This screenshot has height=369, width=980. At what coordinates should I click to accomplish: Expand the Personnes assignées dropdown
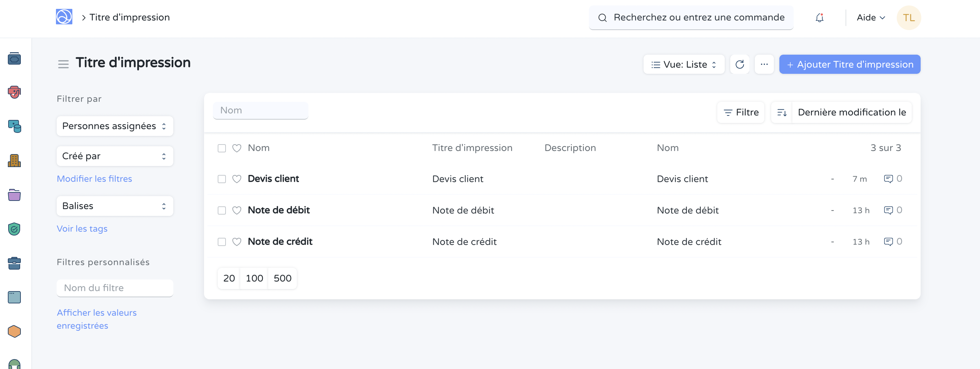click(x=115, y=126)
